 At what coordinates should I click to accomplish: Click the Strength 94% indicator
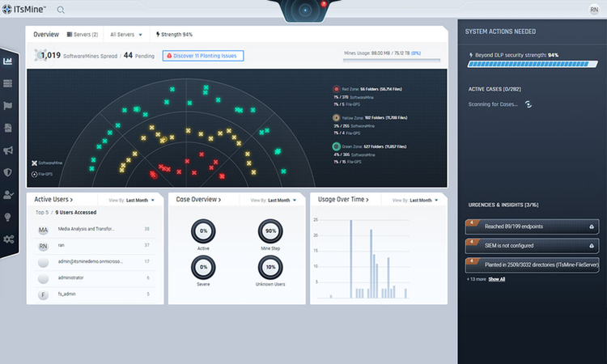pos(174,35)
